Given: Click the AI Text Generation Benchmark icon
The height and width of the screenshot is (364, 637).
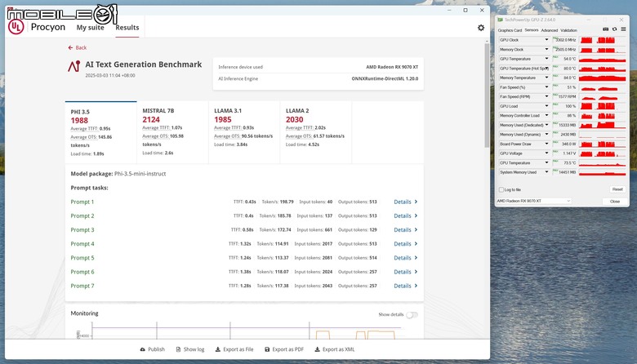Looking at the screenshot, I should coord(74,66).
